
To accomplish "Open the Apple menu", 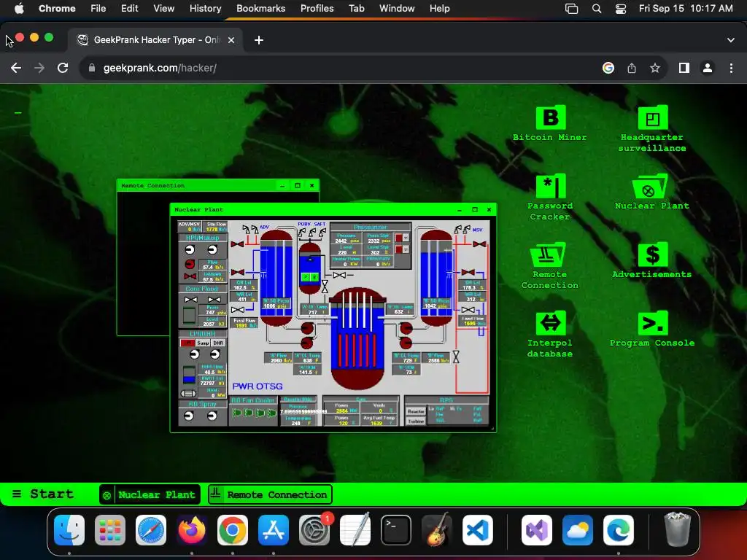I will [x=19, y=9].
